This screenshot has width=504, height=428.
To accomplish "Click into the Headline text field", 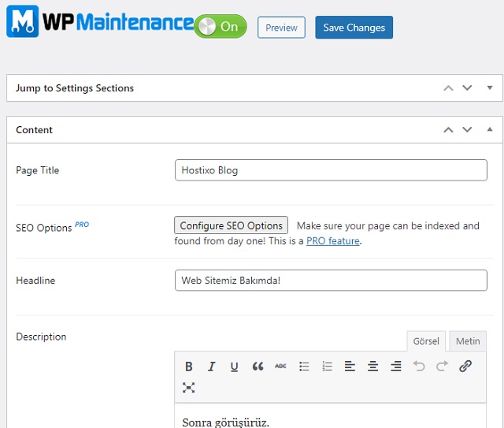I will [x=331, y=281].
